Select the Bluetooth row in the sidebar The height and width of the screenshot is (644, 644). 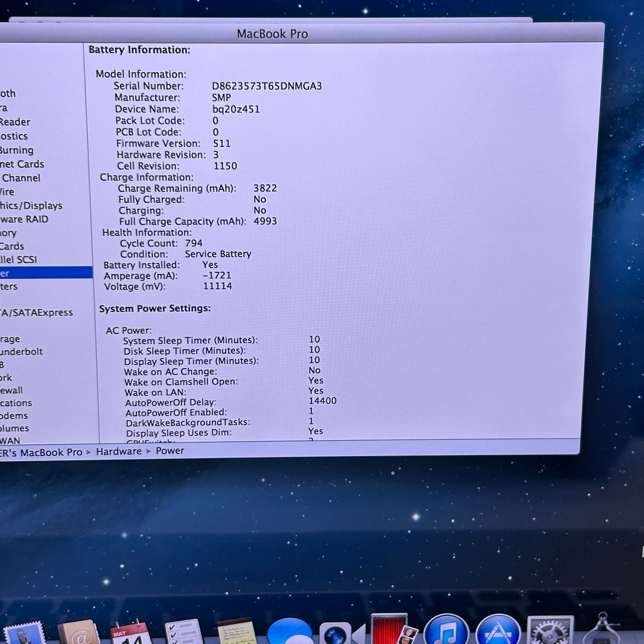[x=8, y=93]
